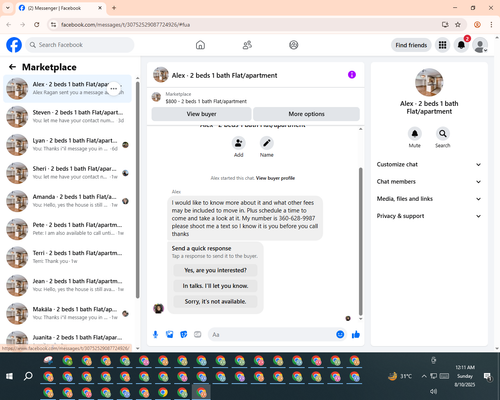Screen dimensions: 500x400
Task: Open the Steven conversation
Action: [x=67, y=117]
